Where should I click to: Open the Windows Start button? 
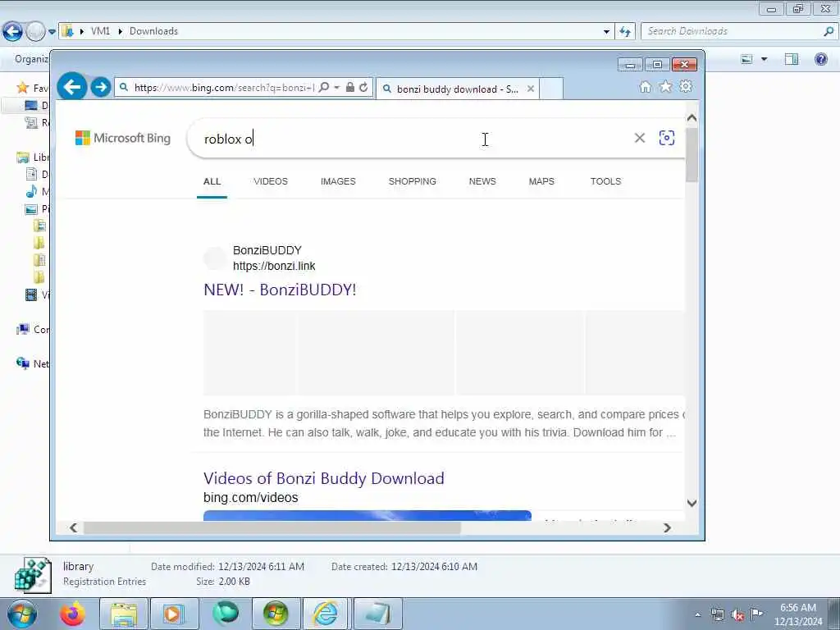(x=22, y=614)
